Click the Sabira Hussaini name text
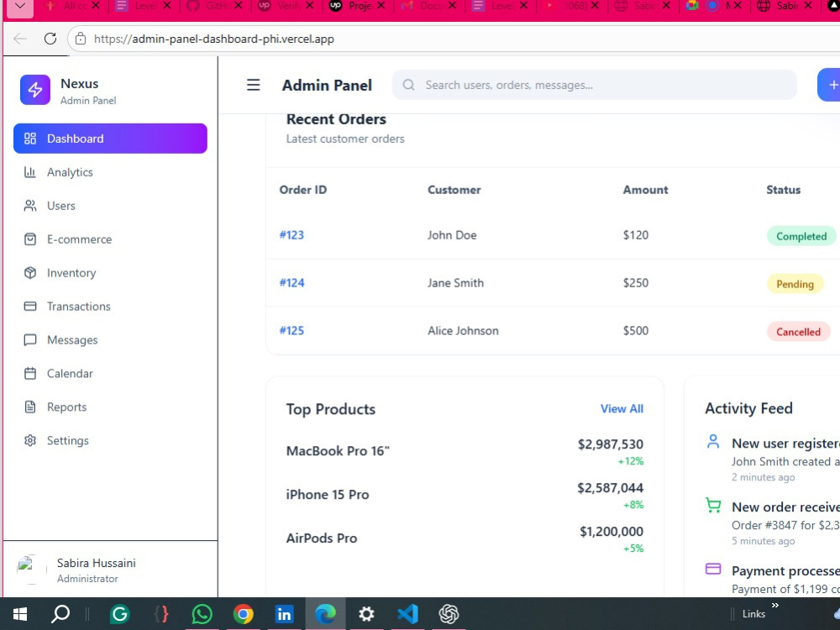840x630 pixels. pos(97,563)
